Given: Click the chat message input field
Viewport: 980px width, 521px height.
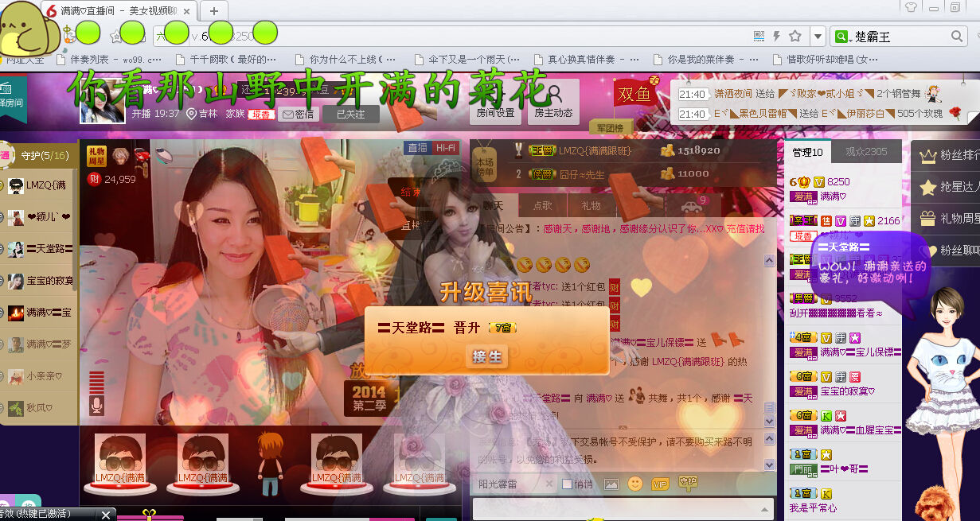Looking at the screenshot, I should coord(616,509).
